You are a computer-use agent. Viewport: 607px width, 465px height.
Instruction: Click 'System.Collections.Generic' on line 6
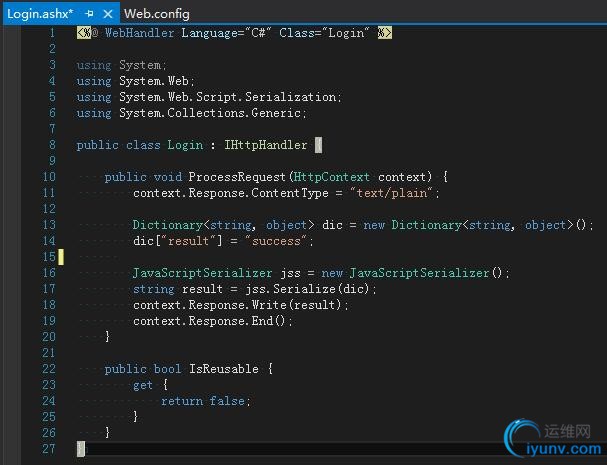point(210,113)
